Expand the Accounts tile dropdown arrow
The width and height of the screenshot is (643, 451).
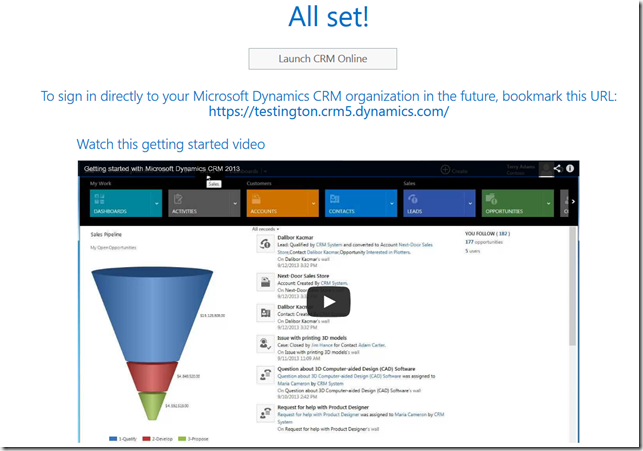tap(313, 203)
